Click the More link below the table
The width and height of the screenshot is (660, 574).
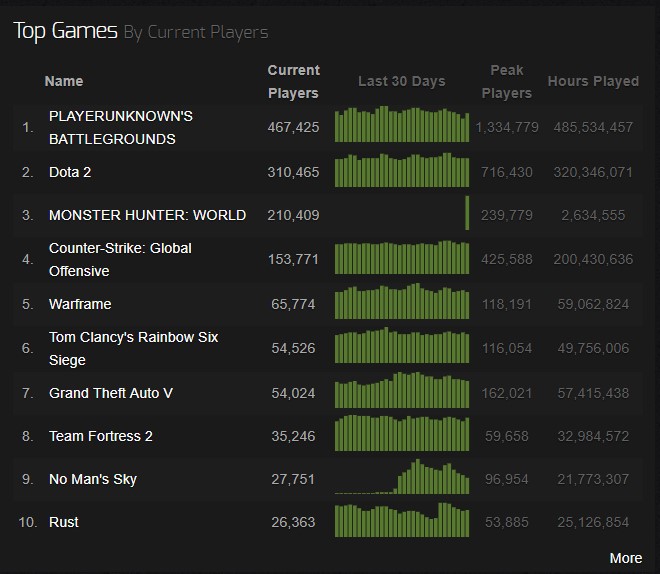point(625,558)
